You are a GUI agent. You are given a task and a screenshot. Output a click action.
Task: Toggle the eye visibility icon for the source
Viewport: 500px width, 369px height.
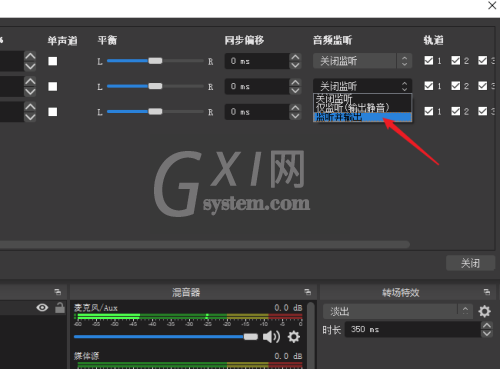pyautogui.click(x=42, y=307)
